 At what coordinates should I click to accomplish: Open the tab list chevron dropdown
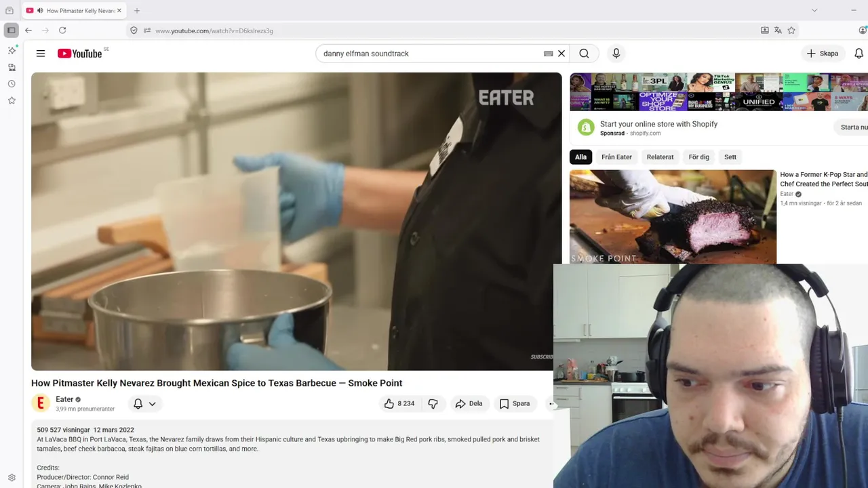814,10
